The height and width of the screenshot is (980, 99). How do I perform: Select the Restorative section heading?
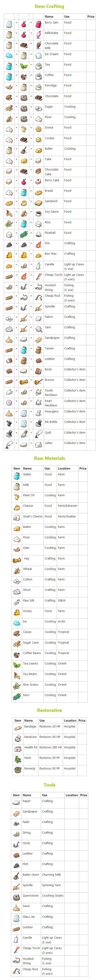pos(49,710)
